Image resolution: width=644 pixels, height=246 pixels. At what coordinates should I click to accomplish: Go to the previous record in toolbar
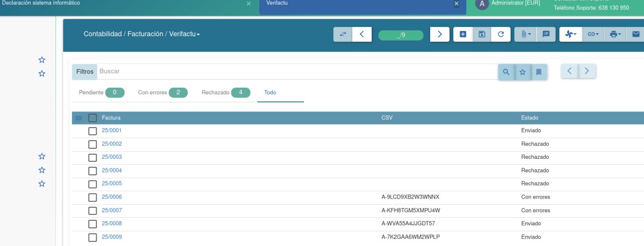click(362, 34)
